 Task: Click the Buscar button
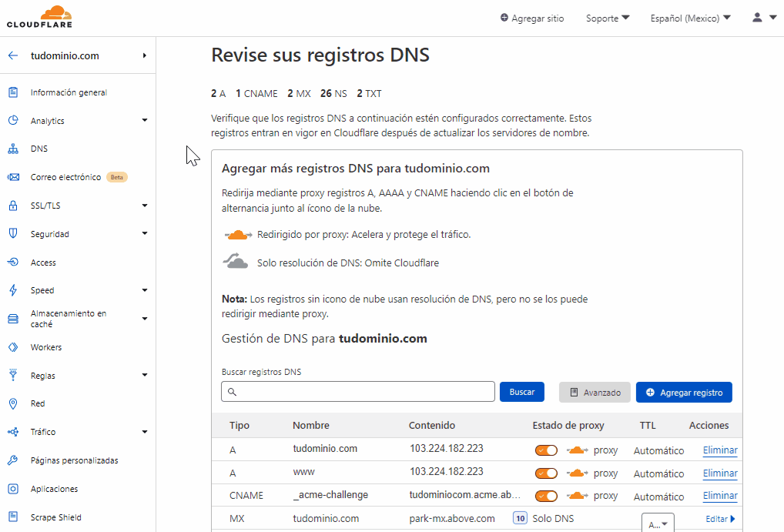point(522,392)
